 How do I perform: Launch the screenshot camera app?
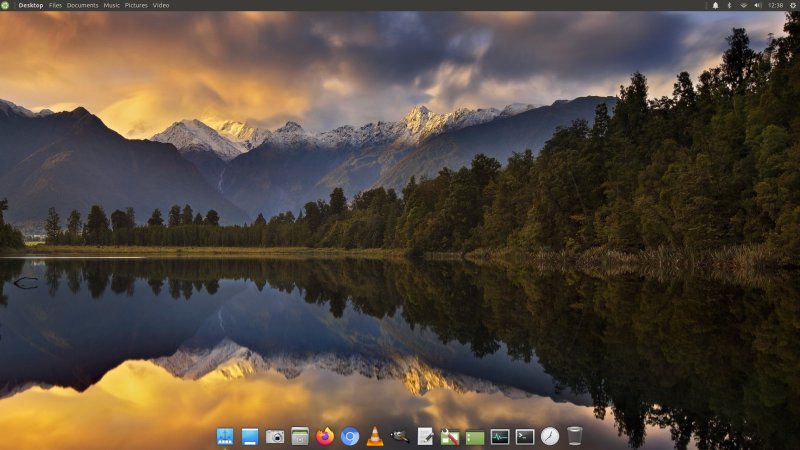(x=275, y=436)
